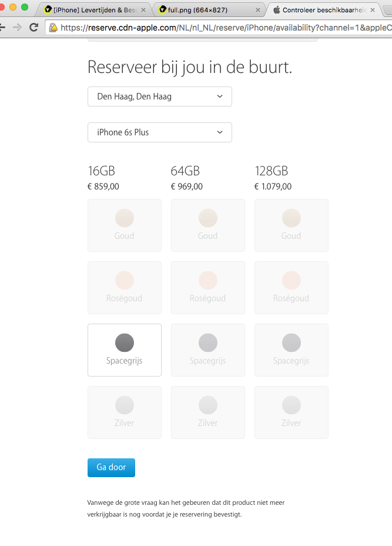Select 16GB Roségoud option
392x546 pixels.
(x=125, y=288)
